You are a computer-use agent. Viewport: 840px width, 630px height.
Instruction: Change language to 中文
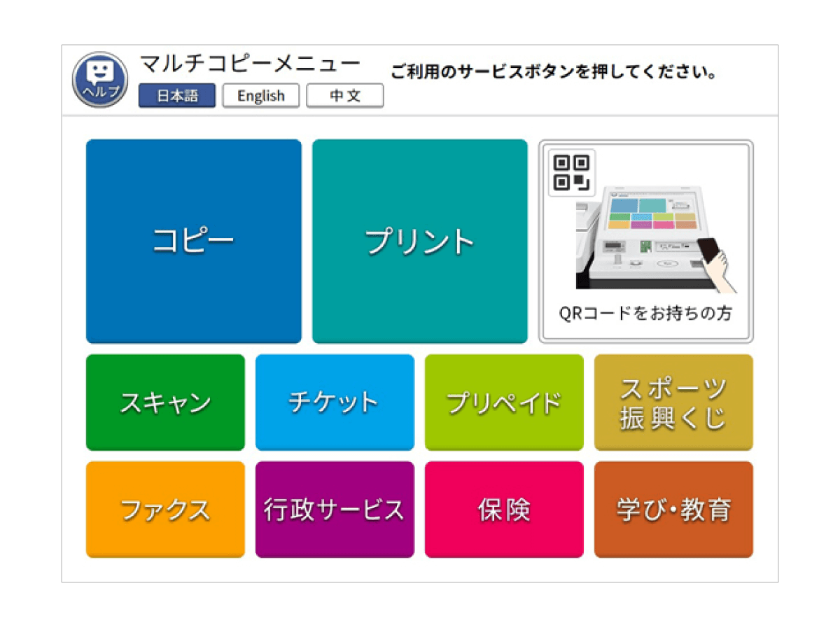click(x=345, y=96)
